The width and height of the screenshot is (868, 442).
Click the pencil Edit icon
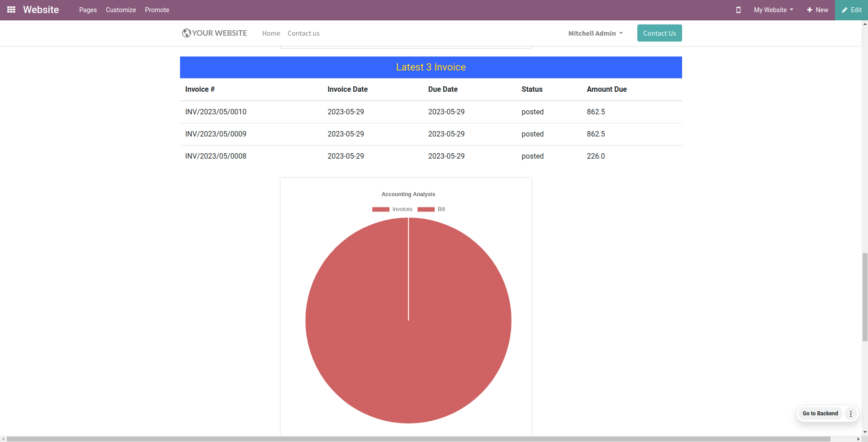click(x=844, y=10)
